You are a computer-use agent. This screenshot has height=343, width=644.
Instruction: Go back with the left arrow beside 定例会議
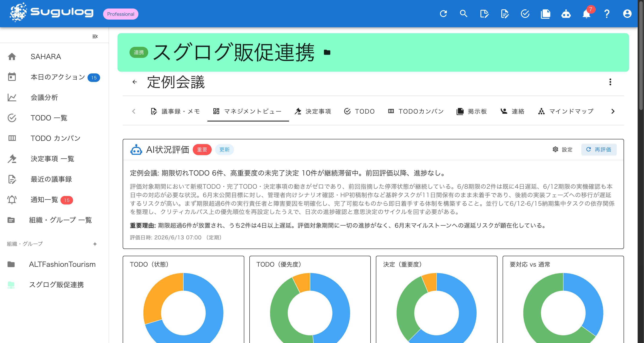[x=135, y=82]
